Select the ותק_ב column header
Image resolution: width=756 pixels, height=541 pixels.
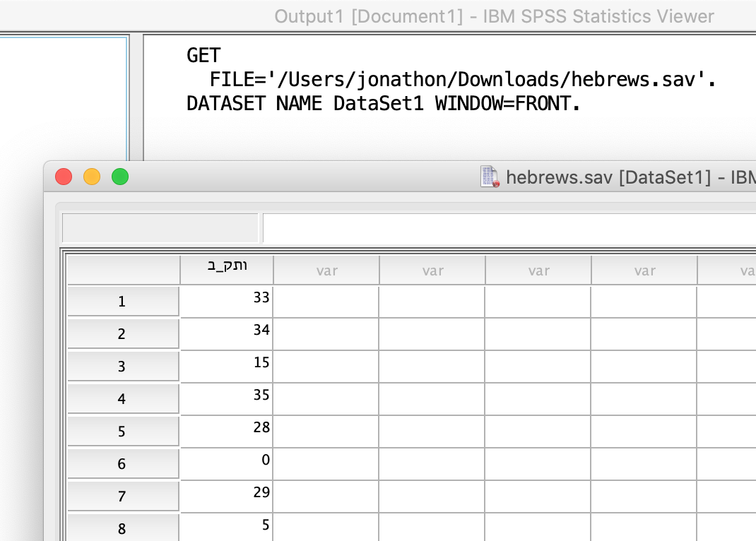coord(226,269)
